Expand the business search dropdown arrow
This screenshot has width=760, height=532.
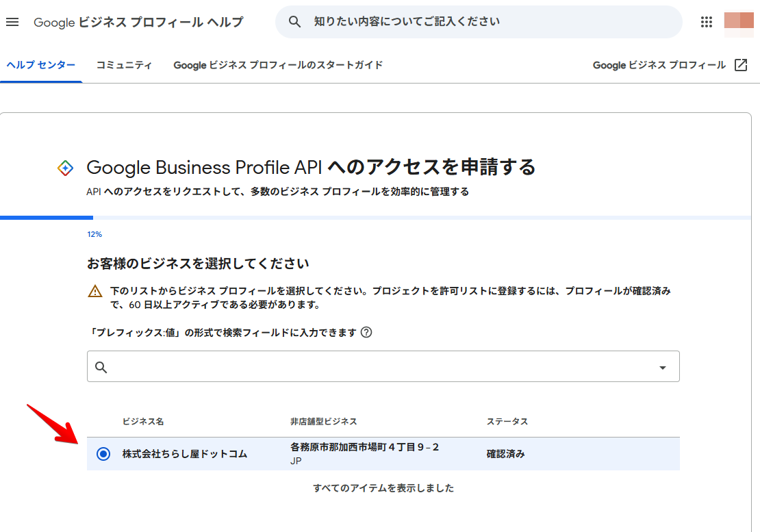(x=663, y=368)
